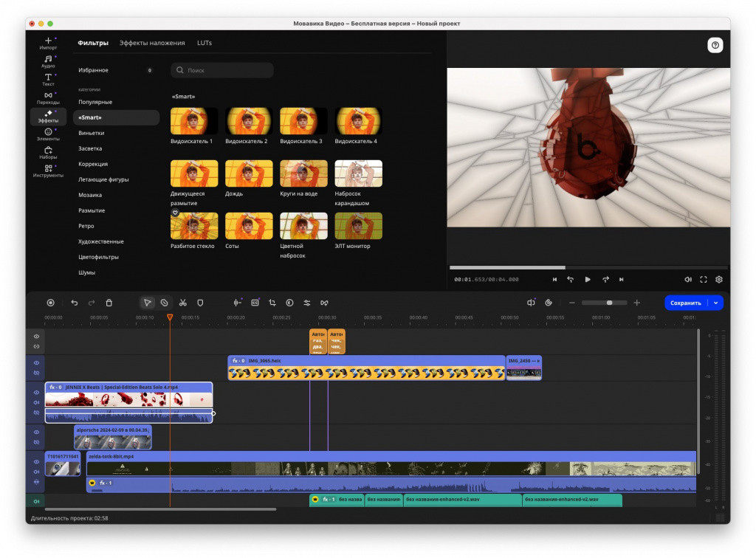Switch to the LUTs tab
This screenshot has height=558, width=756.
point(205,43)
